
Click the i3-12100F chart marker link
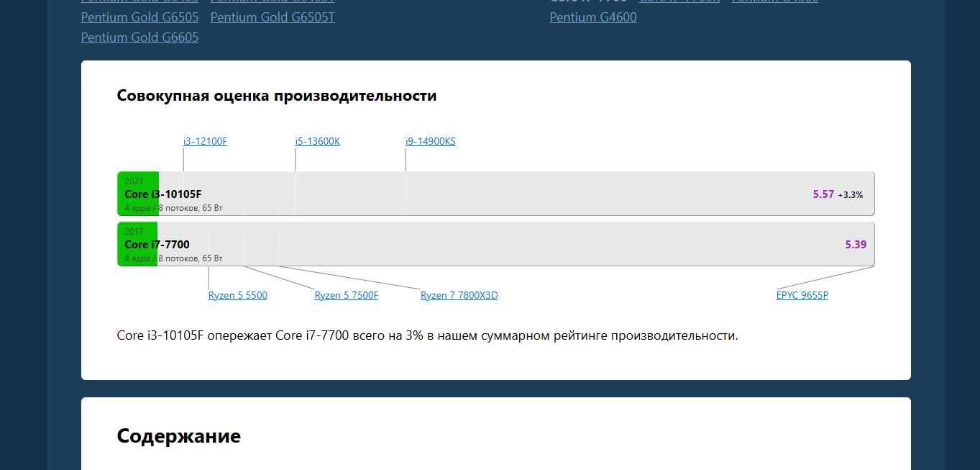click(x=205, y=142)
